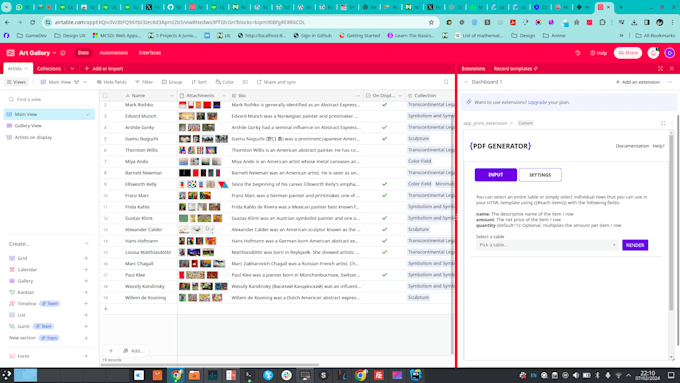Open the account avatar menu
680x383 pixels.
[670, 53]
